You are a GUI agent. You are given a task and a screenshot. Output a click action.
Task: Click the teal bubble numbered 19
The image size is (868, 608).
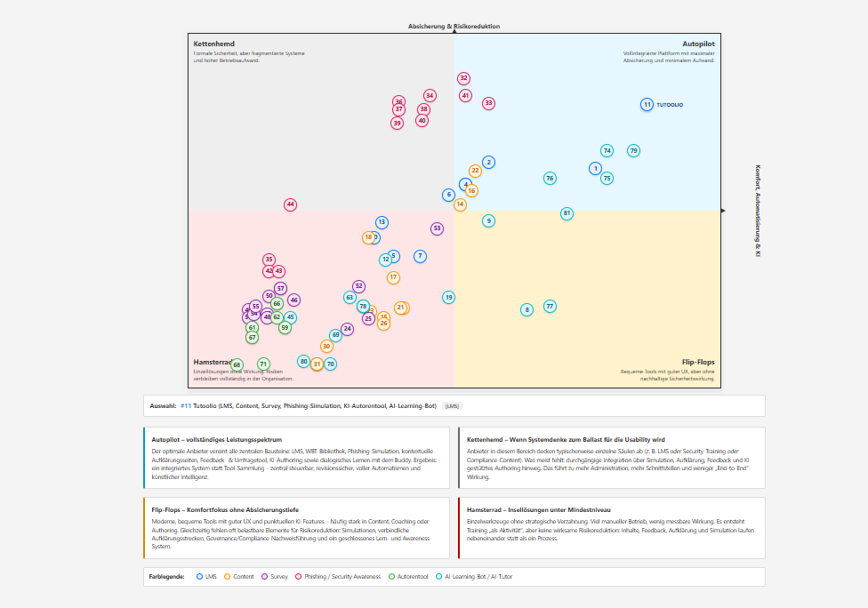coord(448,297)
